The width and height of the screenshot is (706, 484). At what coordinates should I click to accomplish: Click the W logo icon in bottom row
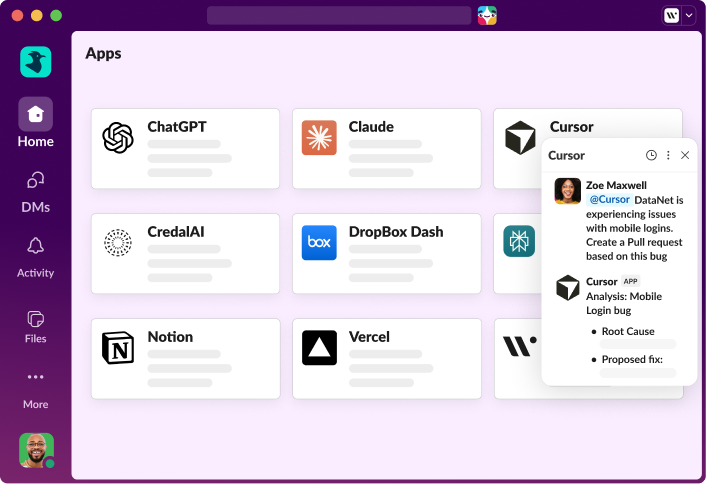point(520,346)
